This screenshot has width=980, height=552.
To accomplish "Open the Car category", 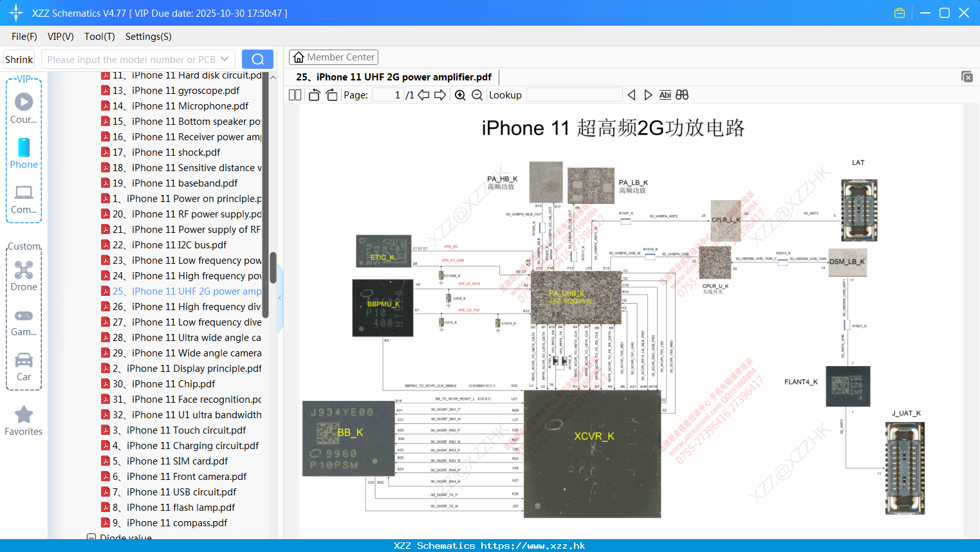I will pos(24,367).
